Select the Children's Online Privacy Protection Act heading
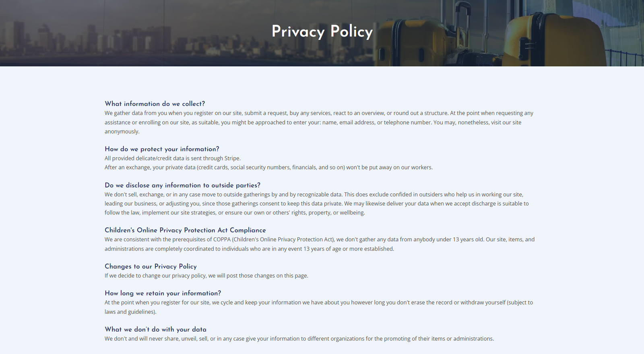Screen dimensions: 644x354 185,231
